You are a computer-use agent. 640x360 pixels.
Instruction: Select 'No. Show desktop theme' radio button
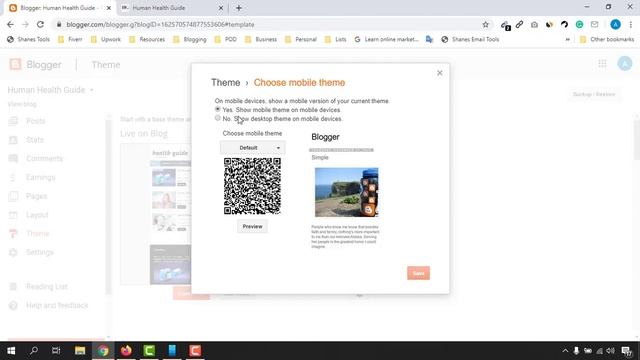point(218,118)
